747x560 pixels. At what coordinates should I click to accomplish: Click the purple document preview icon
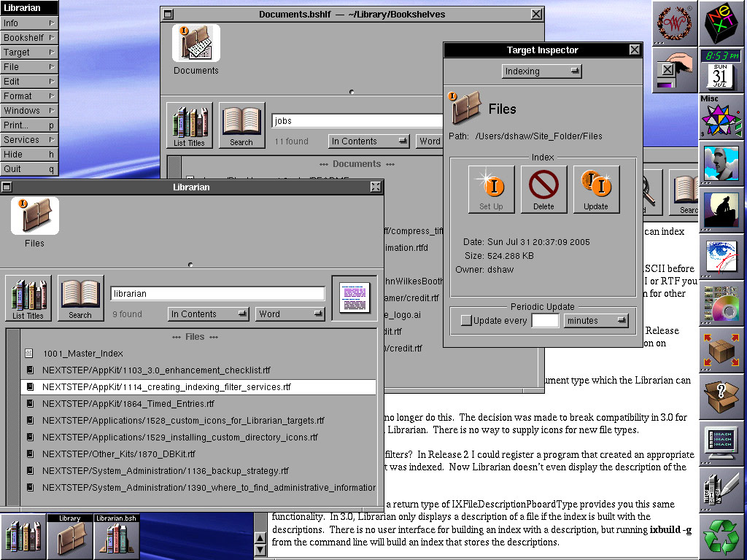[x=355, y=298]
